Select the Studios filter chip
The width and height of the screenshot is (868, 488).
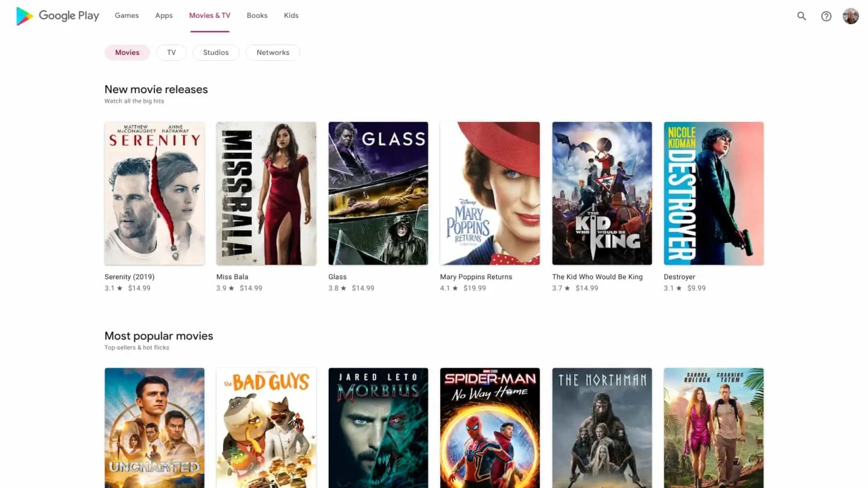pos(216,53)
